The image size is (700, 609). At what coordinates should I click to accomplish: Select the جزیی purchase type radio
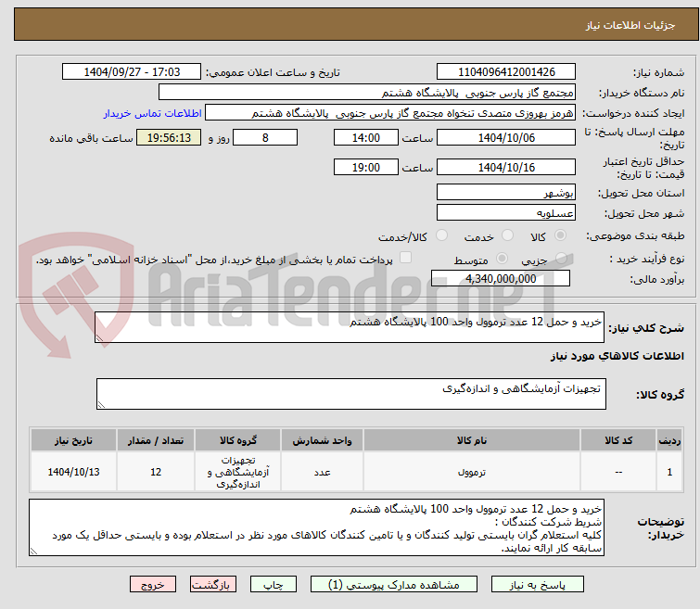click(x=561, y=258)
